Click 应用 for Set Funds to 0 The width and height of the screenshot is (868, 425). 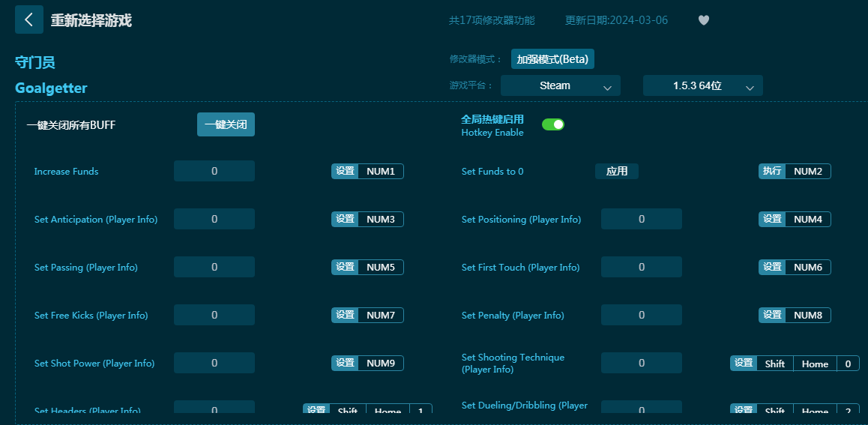click(617, 172)
